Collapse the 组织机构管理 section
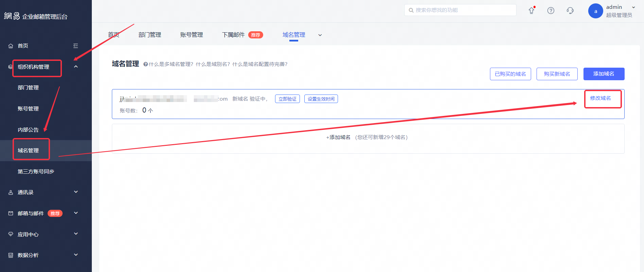Viewport: 644px width, 272px height. tap(76, 67)
